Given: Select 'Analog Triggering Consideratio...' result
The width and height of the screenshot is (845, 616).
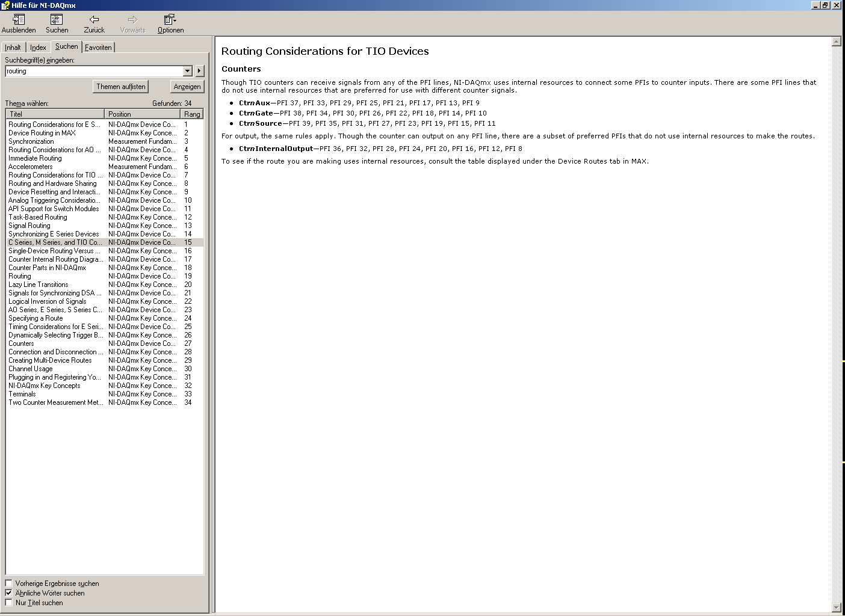Looking at the screenshot, I should click(105, 200).
